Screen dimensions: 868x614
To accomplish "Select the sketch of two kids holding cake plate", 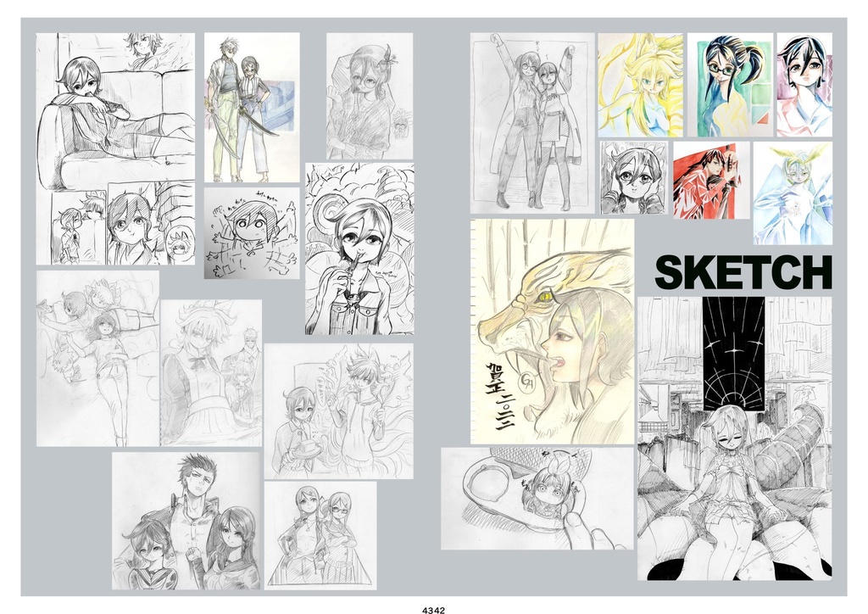I will point(339,410).
